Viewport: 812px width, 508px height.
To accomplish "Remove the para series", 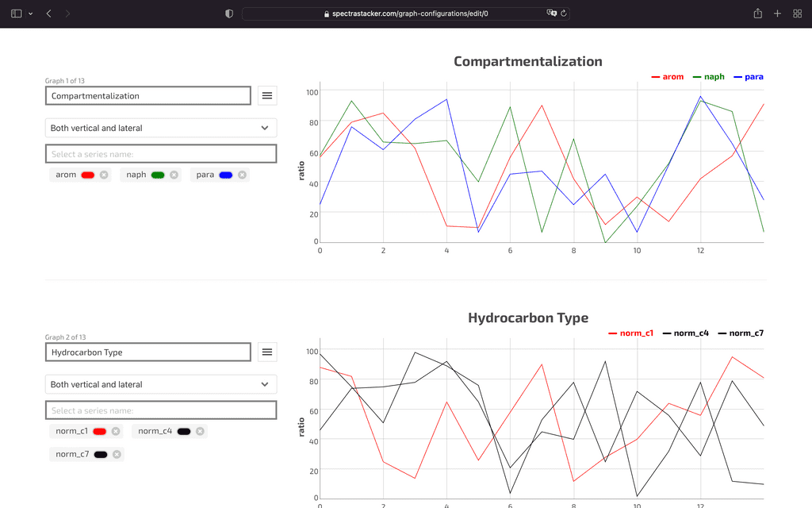I will point(242,175).
